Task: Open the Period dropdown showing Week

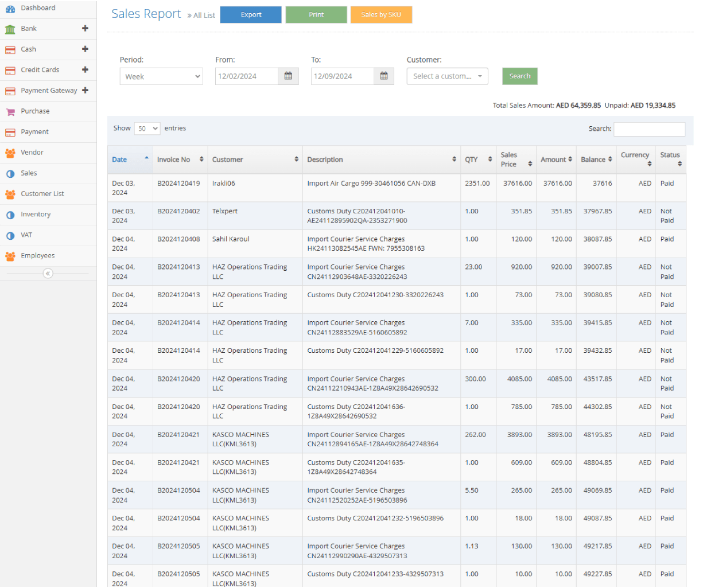Action: click(x=161, y=76)
